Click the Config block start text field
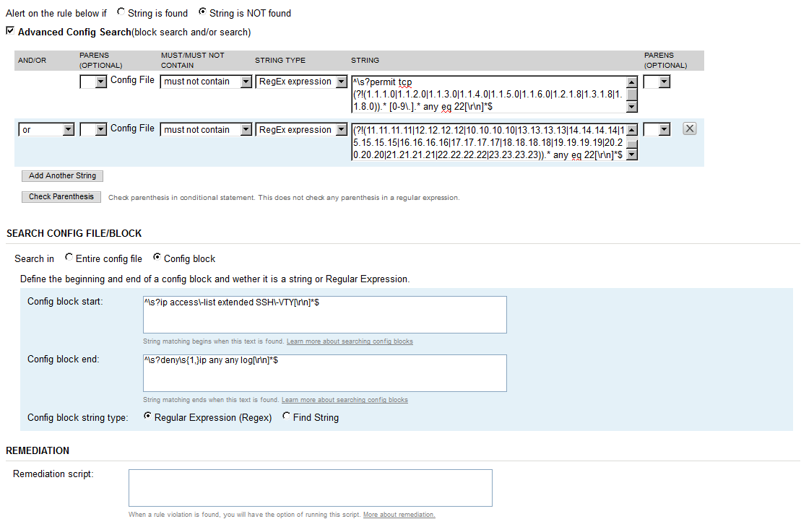This screenshot has height=532, width=801. tap(325, 315)
